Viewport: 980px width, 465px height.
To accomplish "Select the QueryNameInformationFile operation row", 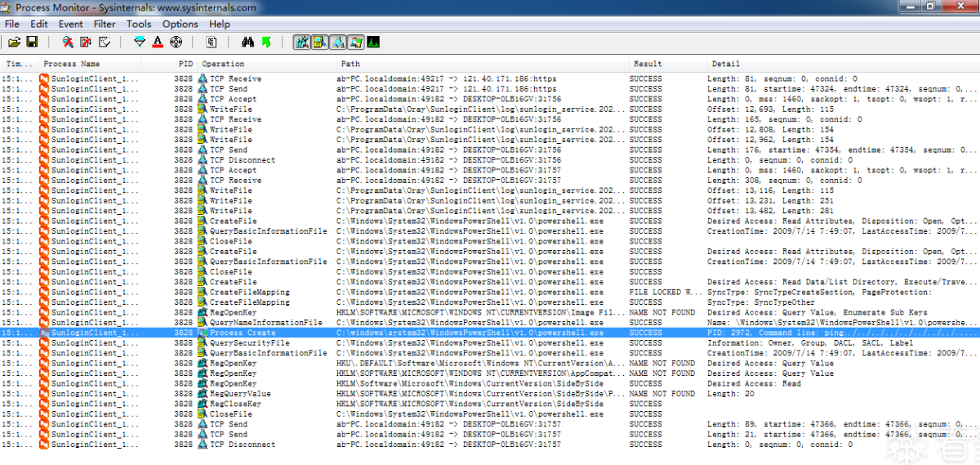I will coord(490,323).
